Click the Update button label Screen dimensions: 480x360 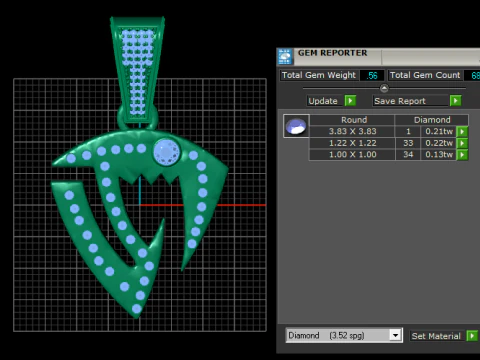pos(323,101)
